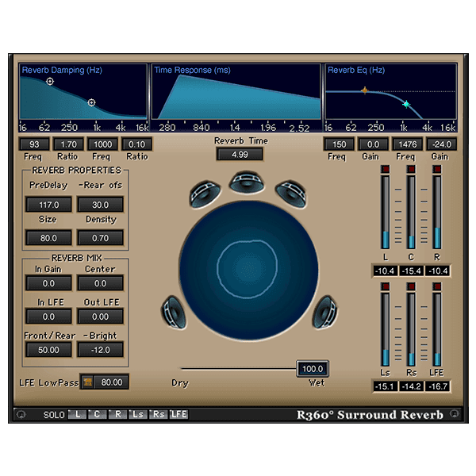476x476 pixels.
Task: Click the center speaker icon at top
Action: [247, 182]
